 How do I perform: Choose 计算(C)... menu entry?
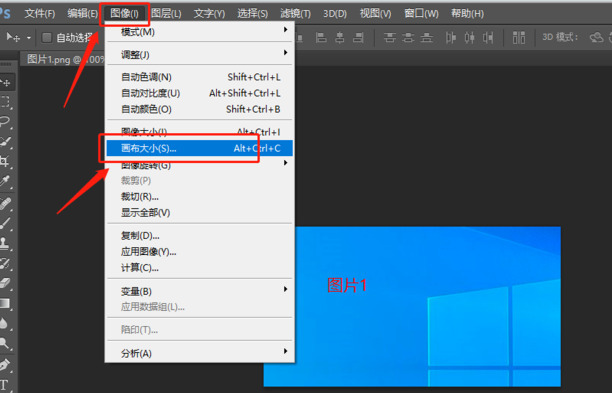click(199, 268)
